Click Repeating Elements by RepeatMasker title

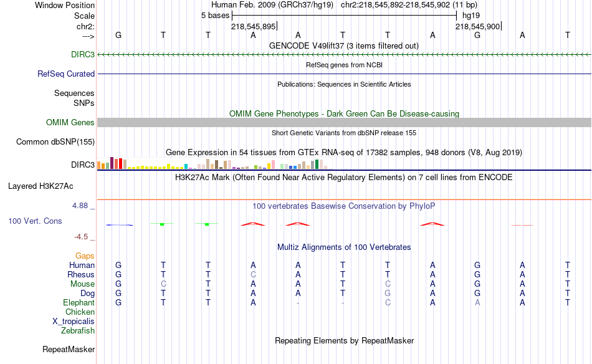344,340
